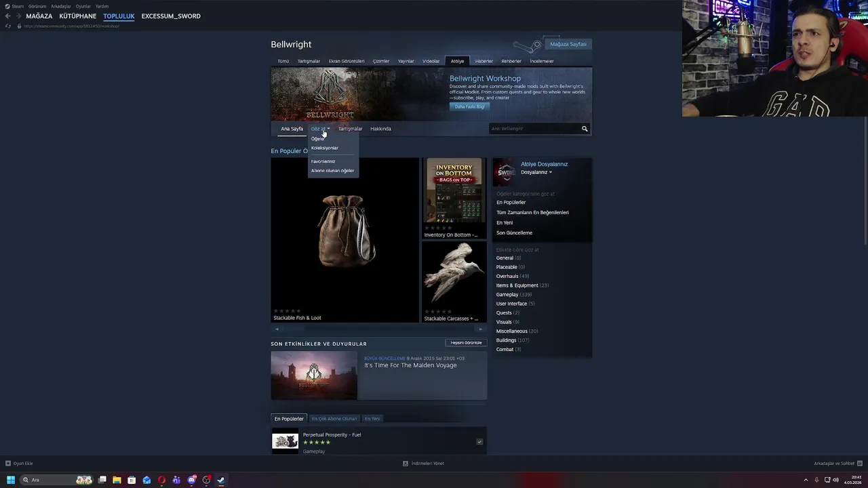Click the browser back arrow
This screenshot has width=868, height=488.
[7, 16]
